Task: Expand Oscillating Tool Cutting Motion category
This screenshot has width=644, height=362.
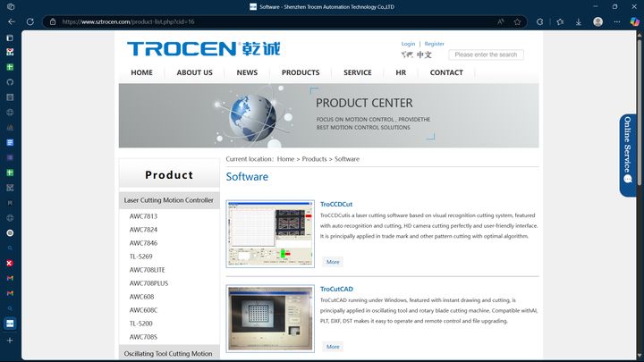Action: [x=169, y=353]
